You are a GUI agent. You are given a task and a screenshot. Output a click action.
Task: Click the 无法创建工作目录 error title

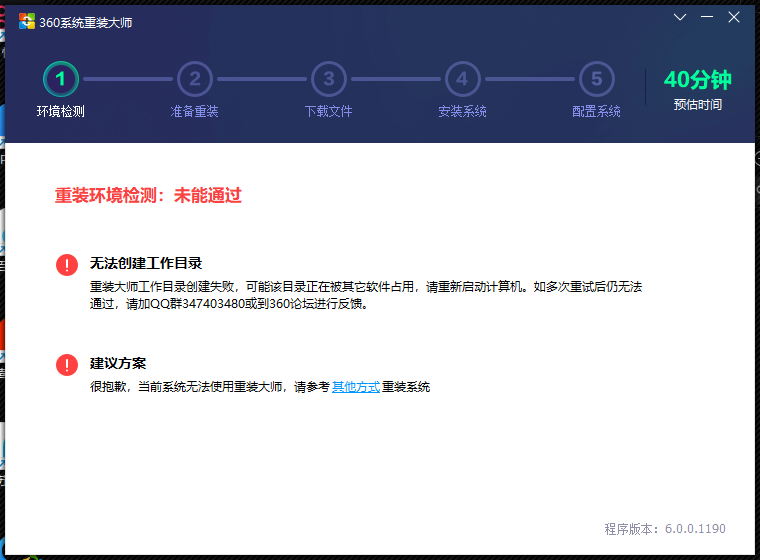146,263
